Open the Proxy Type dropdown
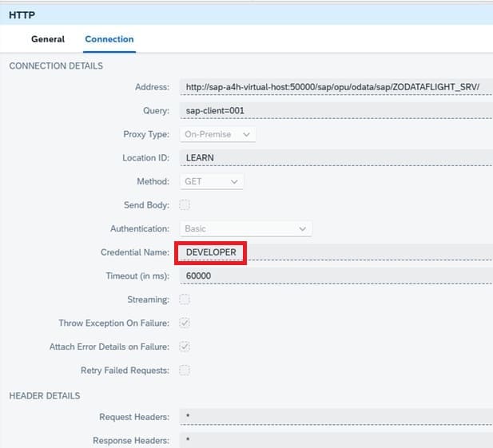The image size is (493, 448). pyautogui.click(x=217, y=134)
